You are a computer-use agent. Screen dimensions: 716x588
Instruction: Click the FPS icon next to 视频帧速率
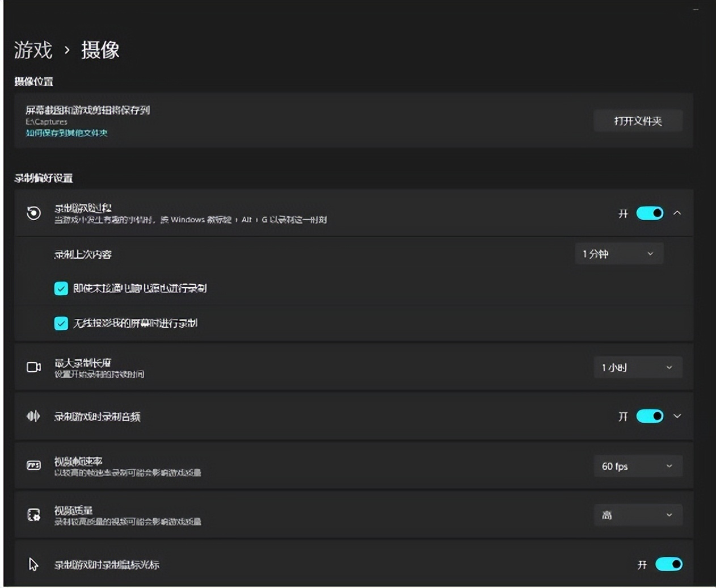pyautogui.click(x=33, y=465)
